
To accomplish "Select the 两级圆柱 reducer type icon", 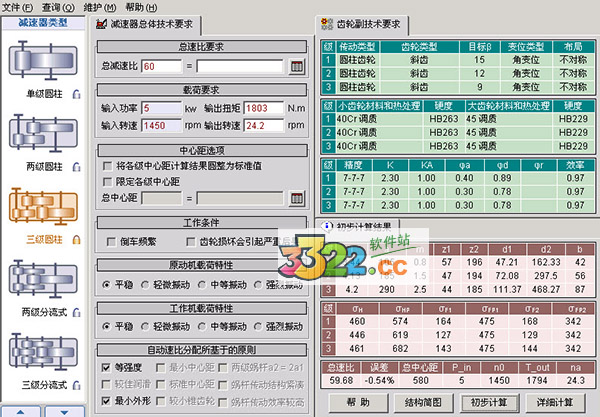I will pos(43,133).
